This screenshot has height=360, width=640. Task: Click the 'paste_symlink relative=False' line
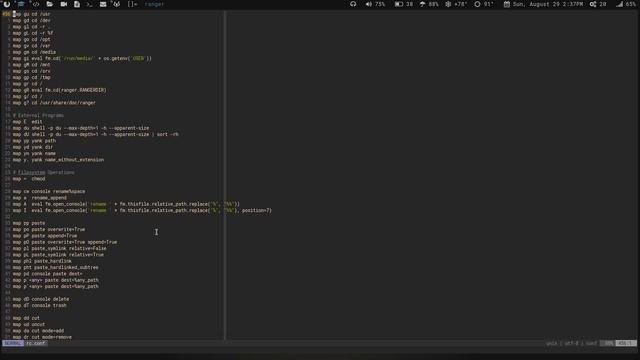click(60, 249)
